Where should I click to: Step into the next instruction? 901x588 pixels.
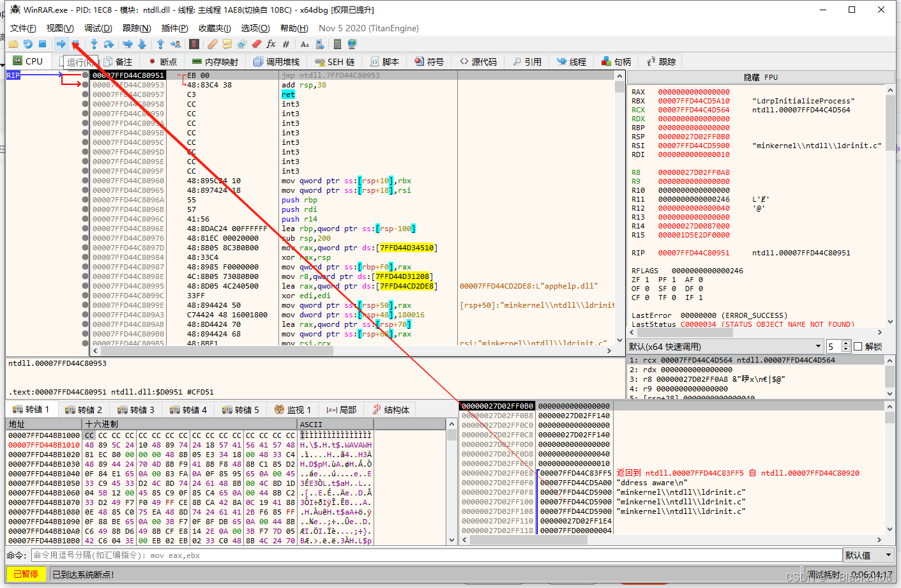(94, 44)
